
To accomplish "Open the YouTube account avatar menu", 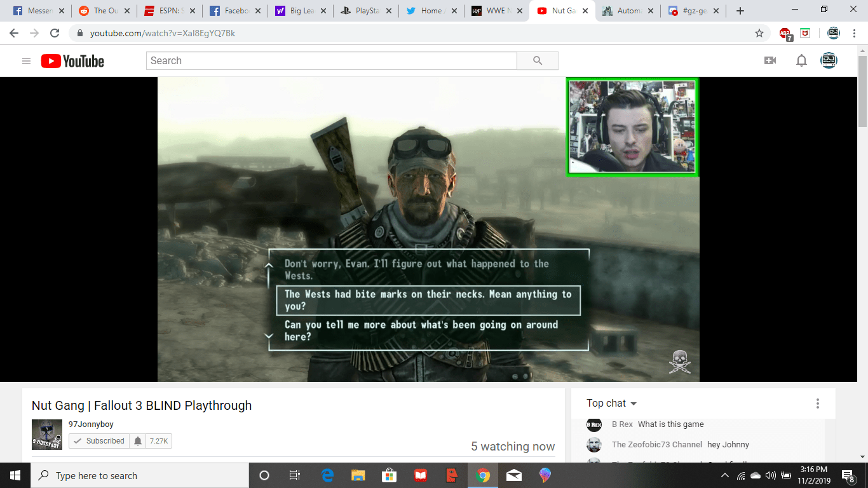I will (x=829, y=61).
